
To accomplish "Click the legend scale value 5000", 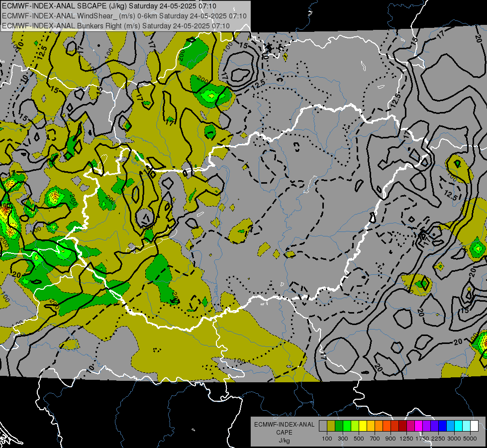I will click(x=470, y=439).
